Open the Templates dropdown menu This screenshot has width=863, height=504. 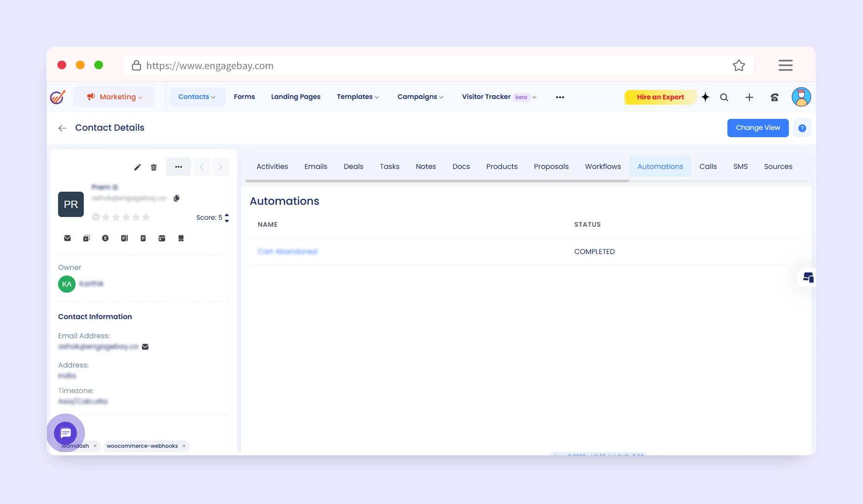[x=358, y=97]
